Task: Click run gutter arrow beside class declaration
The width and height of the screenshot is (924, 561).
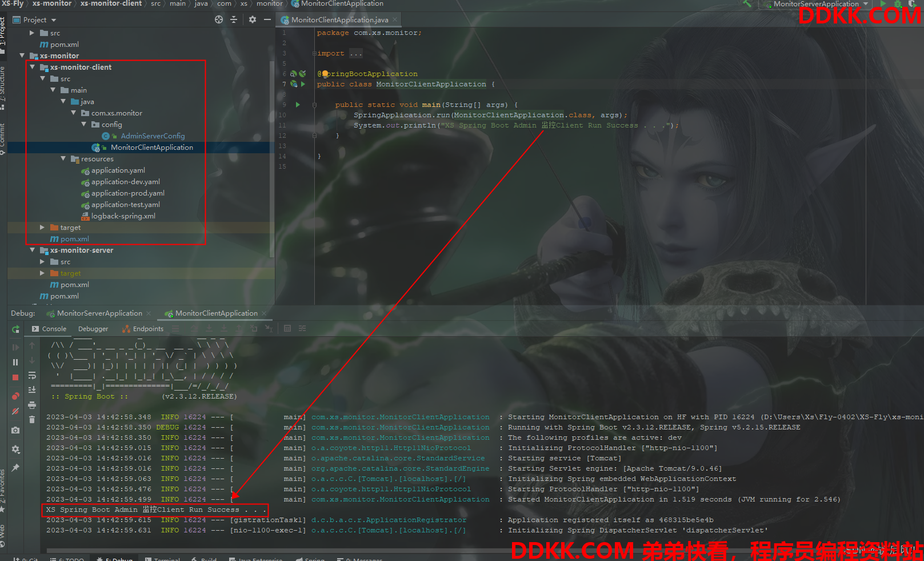Action: [x=303, y=84]
